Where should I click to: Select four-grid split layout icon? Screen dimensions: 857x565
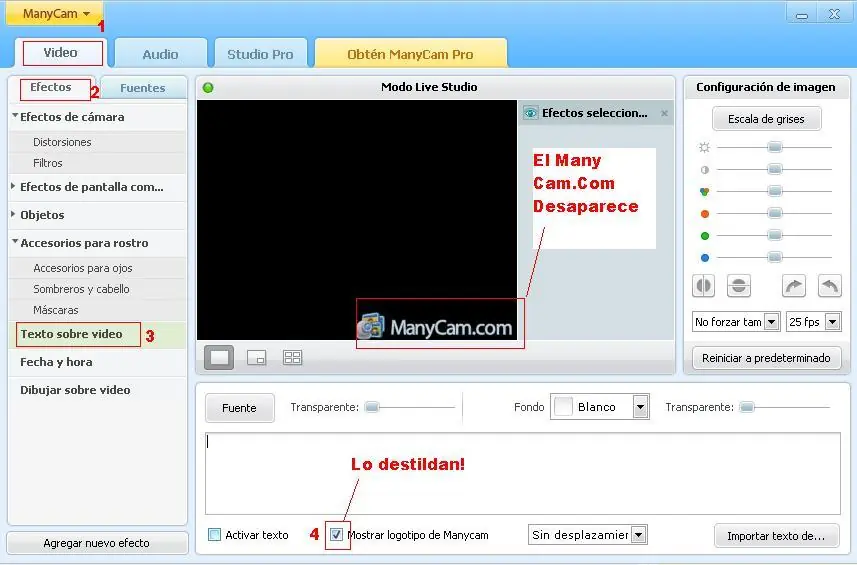pyautogui.click(x=292, y=357)
